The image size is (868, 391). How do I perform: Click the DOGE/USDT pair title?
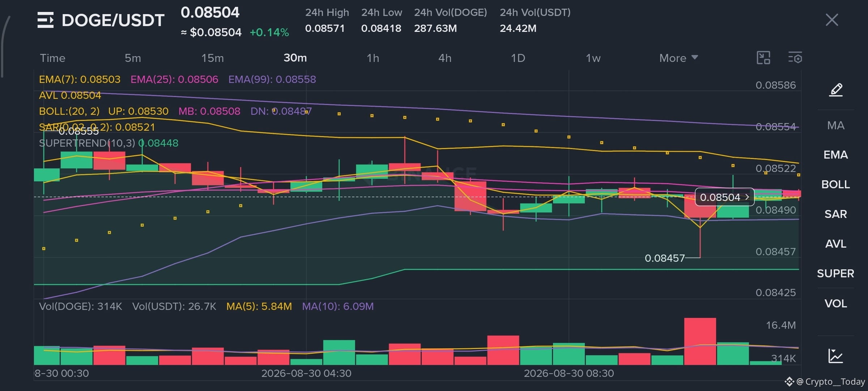click(113, 20)
